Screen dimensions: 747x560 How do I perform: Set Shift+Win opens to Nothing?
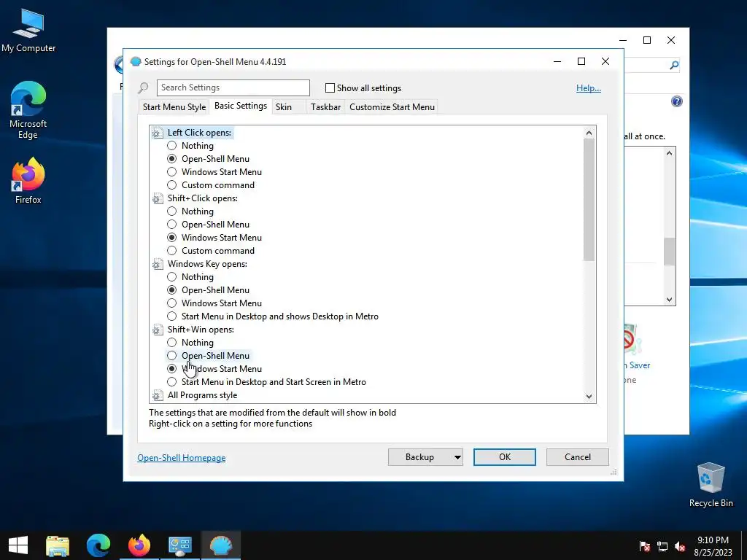click(x=172, y=343)
